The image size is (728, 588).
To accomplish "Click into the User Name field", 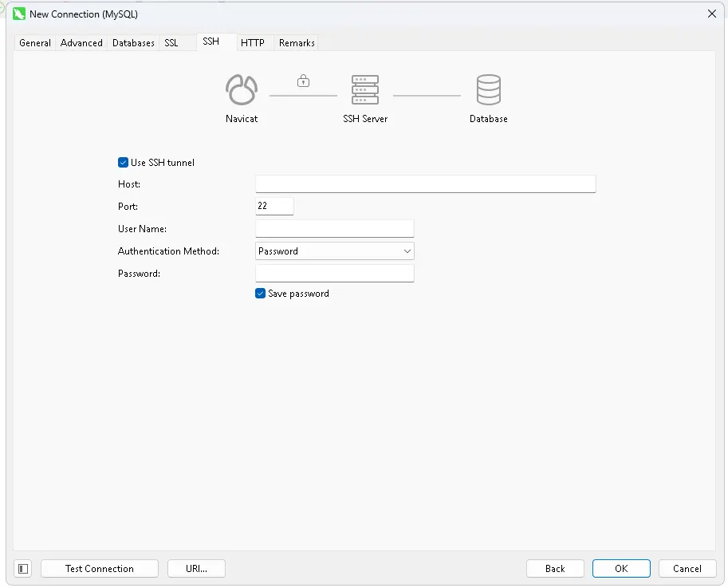I will pos(335,229).
